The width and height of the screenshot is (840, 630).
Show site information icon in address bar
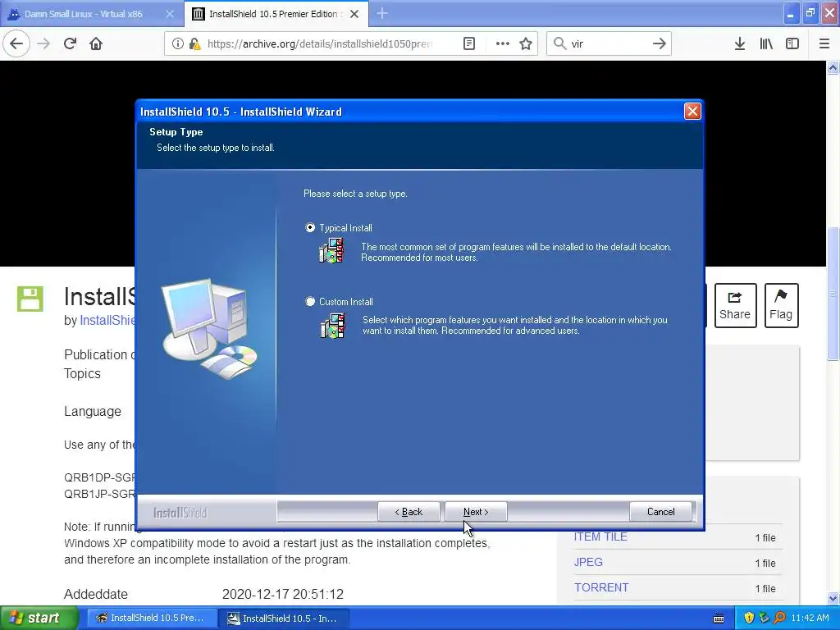click(x=177, y=43)
